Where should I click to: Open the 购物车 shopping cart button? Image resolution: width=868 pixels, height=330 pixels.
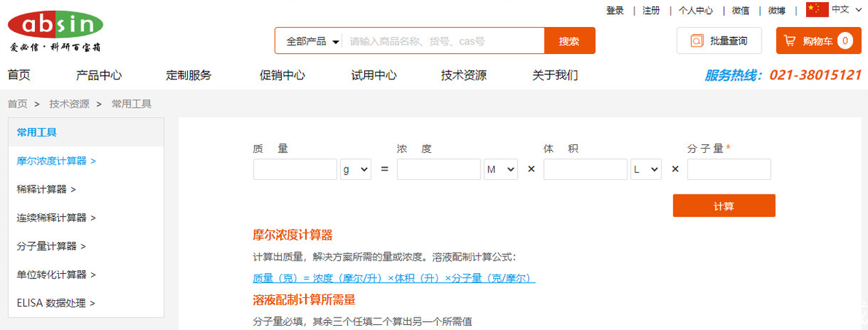point(818,40)
